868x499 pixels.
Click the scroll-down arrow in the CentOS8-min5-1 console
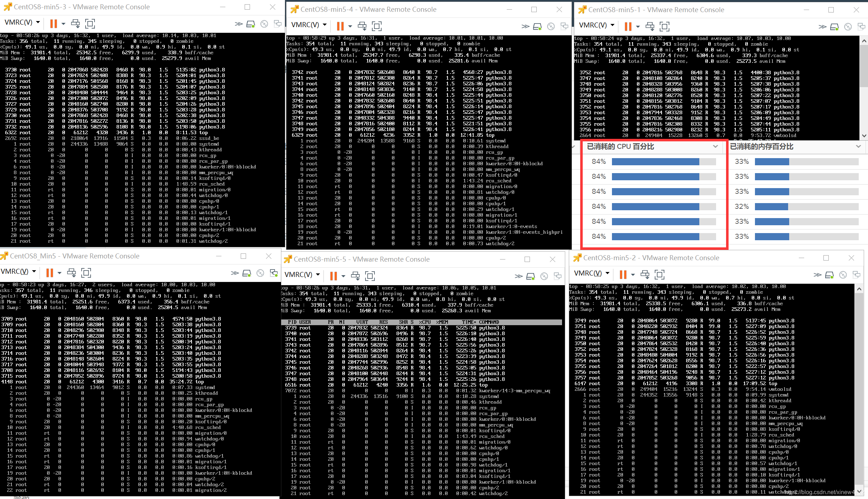pyautogui.click(x=864, y=136)
